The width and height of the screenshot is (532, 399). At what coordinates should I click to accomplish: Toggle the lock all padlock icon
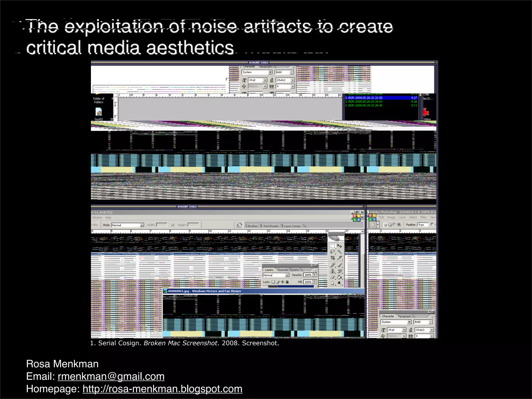coord(287,282)
